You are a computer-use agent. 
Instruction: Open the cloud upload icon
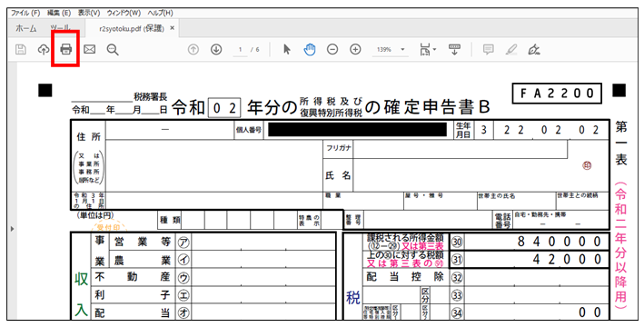click(43, 50)
